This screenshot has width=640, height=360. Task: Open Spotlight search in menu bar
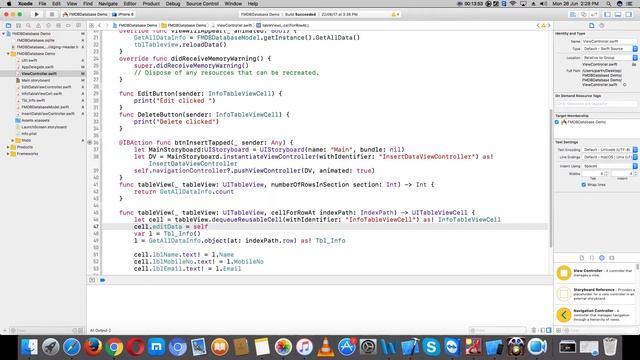[609, 4]
